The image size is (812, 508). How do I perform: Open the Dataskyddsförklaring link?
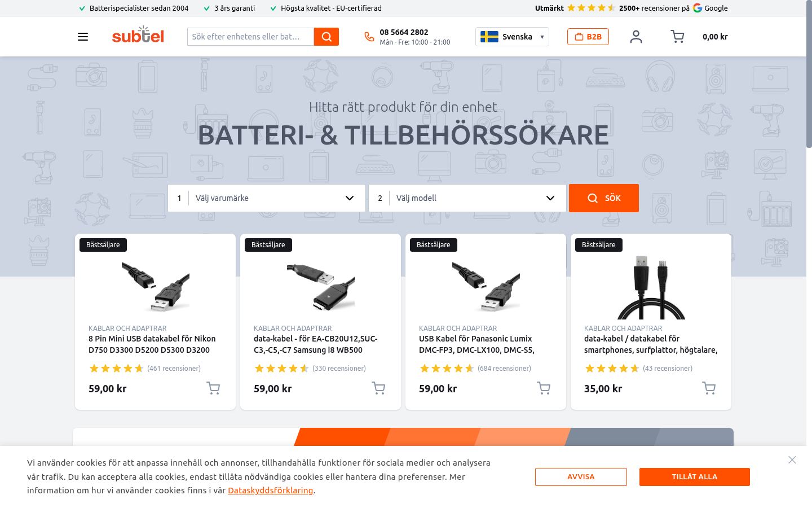tap(270, 491)
